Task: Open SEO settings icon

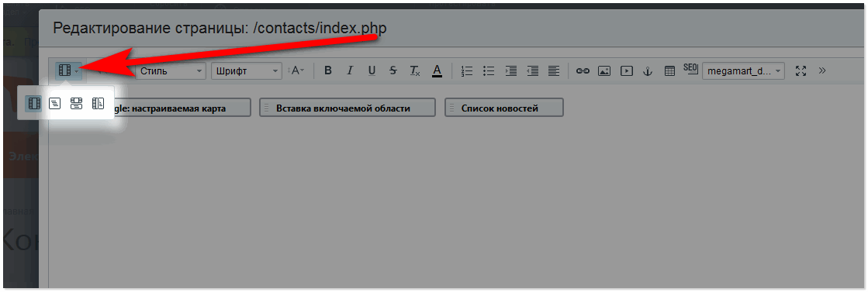Action: pyautogui.click(x=691, y=70)
